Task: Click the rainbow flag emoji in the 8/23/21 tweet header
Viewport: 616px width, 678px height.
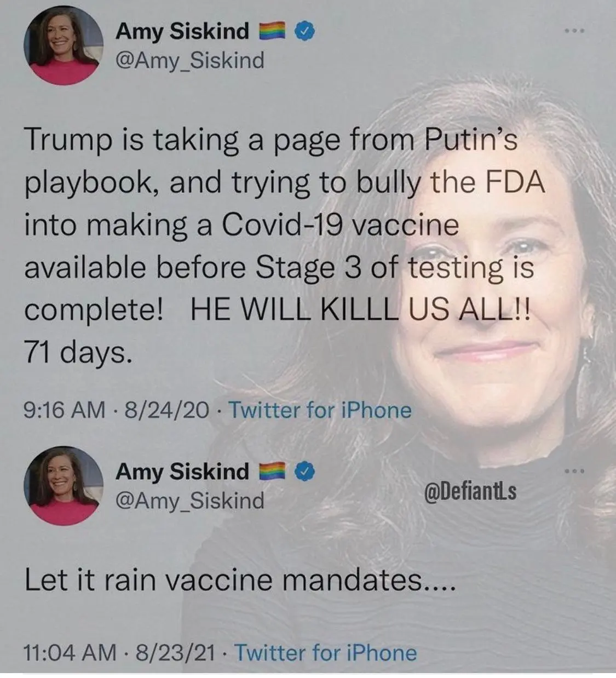Action: pyautogui.click(x=273, y=472)
